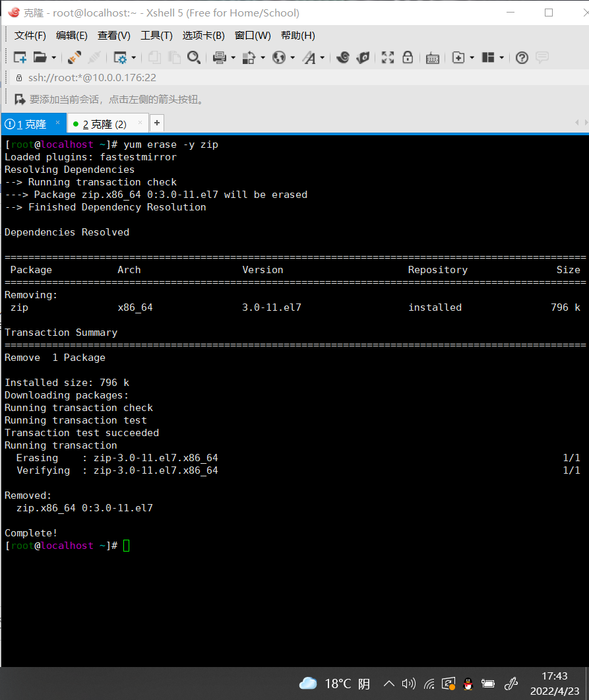Expand the layout arrangement dropdown arrow
The height and width of the screenshot is (700, 589).
click(502, 57)
